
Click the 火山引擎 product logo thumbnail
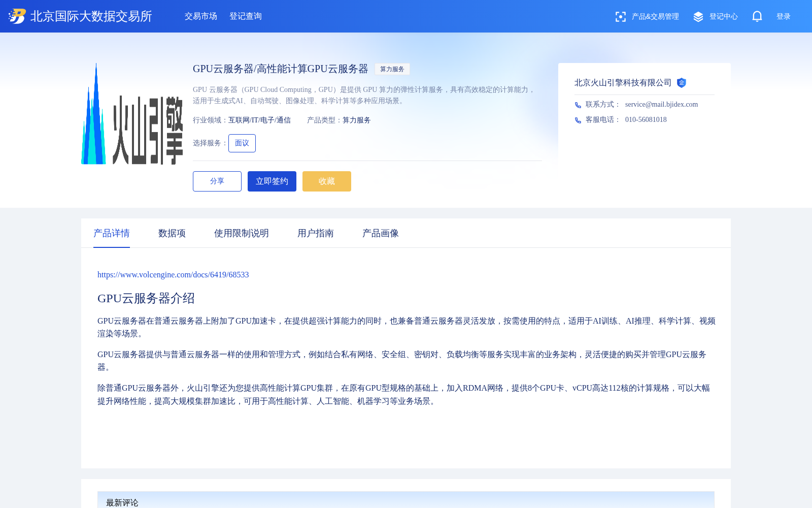click(x=132, y=114)
